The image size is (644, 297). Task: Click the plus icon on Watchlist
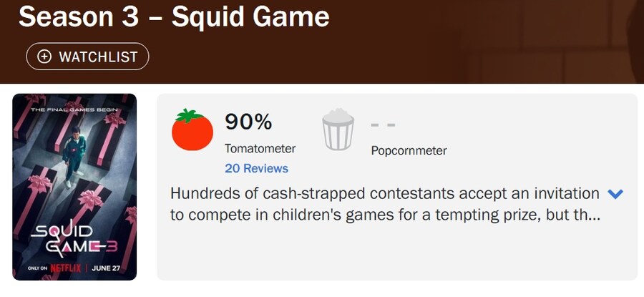point(44,57)
